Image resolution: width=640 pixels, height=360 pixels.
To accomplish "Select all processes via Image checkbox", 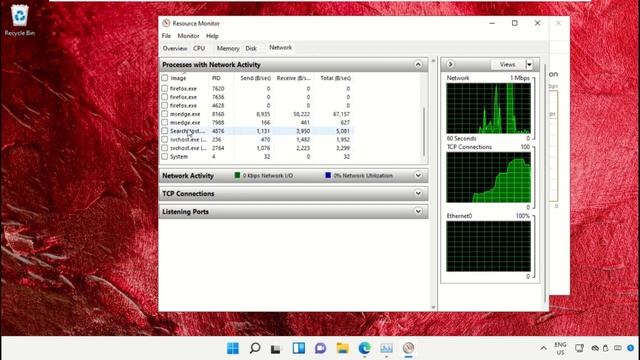I will click(164, 78).
